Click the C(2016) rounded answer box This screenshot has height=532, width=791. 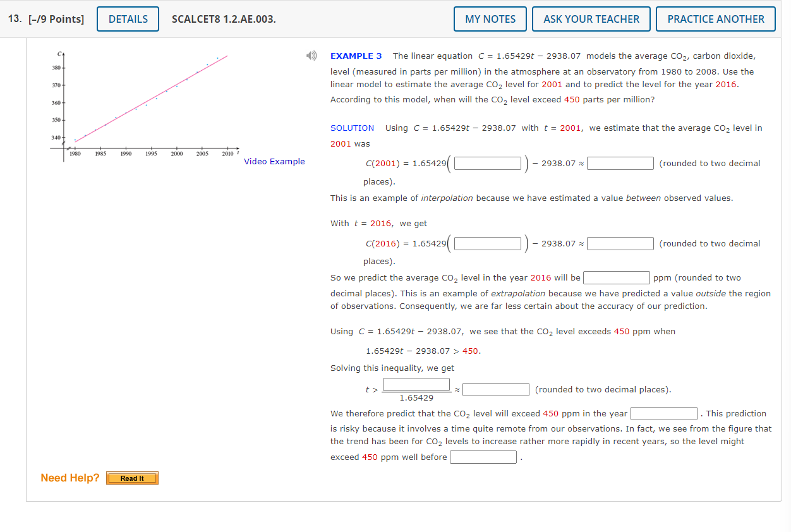coord(620,243)
